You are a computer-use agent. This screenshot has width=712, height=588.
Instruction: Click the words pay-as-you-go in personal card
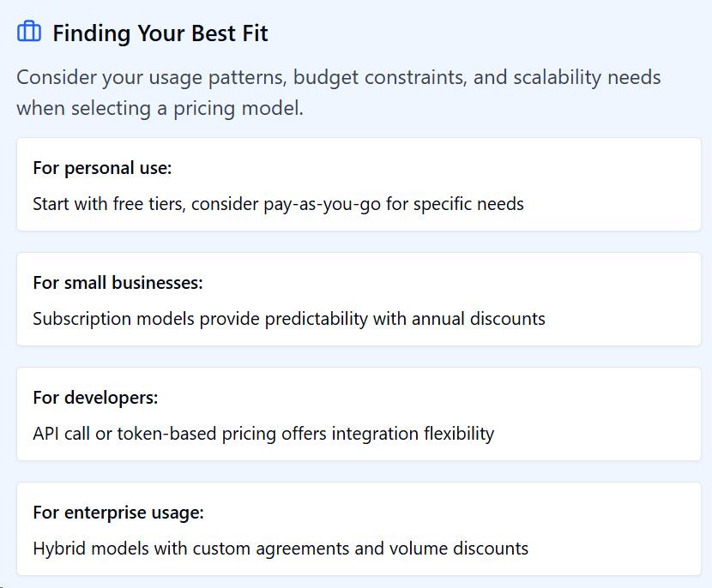tap(322, 204)
